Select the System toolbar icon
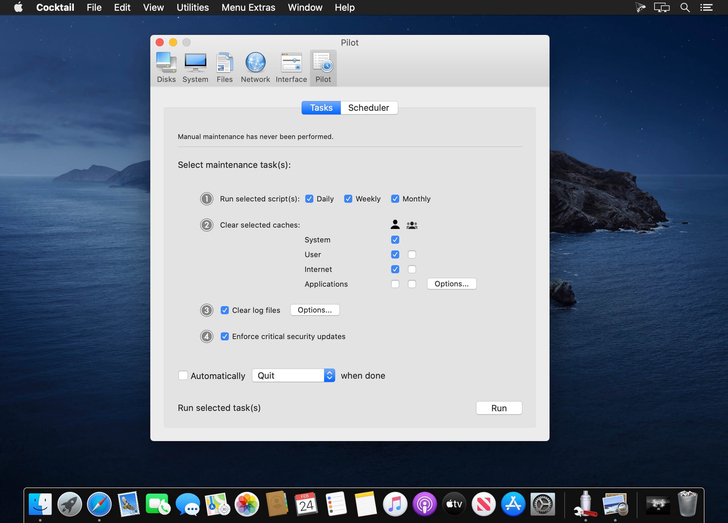The width and height of the screenshot is (728, 523). (195, 67)
